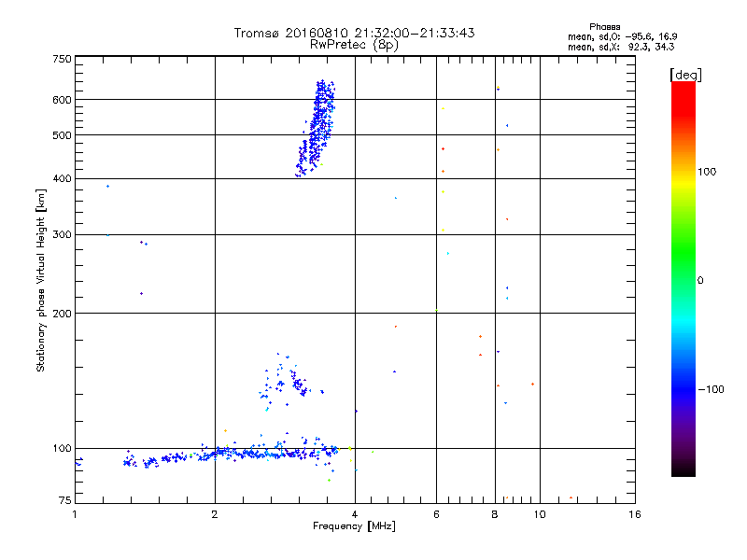Click the plot title 'Tromsø 20160810 21:32:00-21:33:43'
The image size is (747, 560).
354,33
